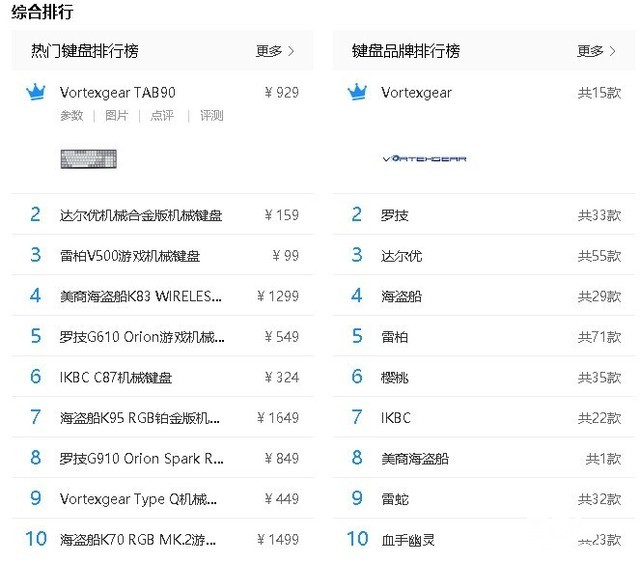Open 美商海盗船K83 WIRELES... listing
Screen dimensions: 640x563
(x=141, y=296)
